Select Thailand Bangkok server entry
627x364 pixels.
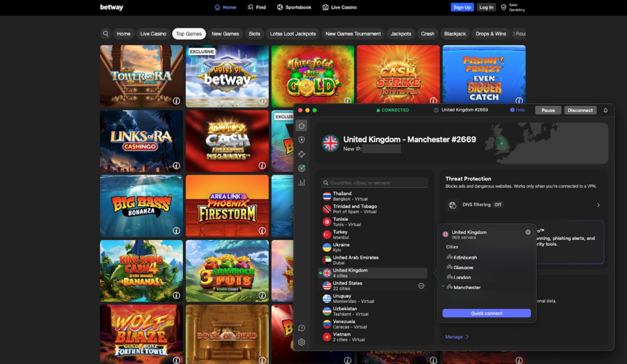[x=373, y=196]
